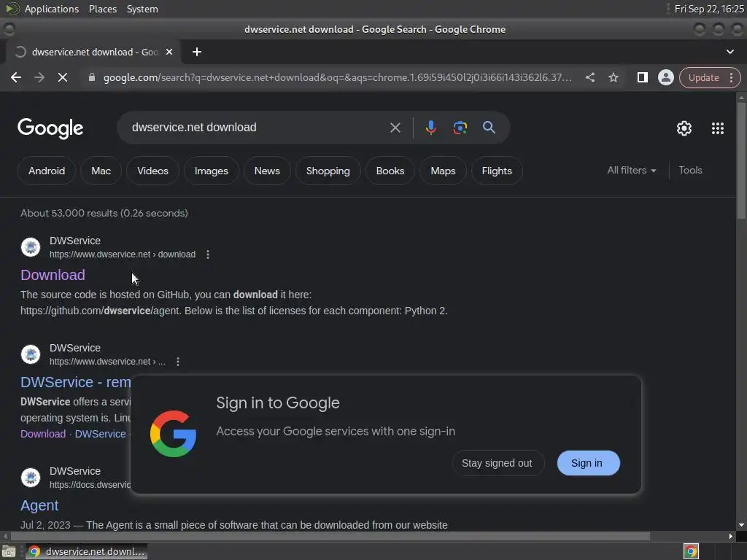Screen dimensions: 747x560
Task: Open options menu for second DWService result
Action: [x=178, y=362]
